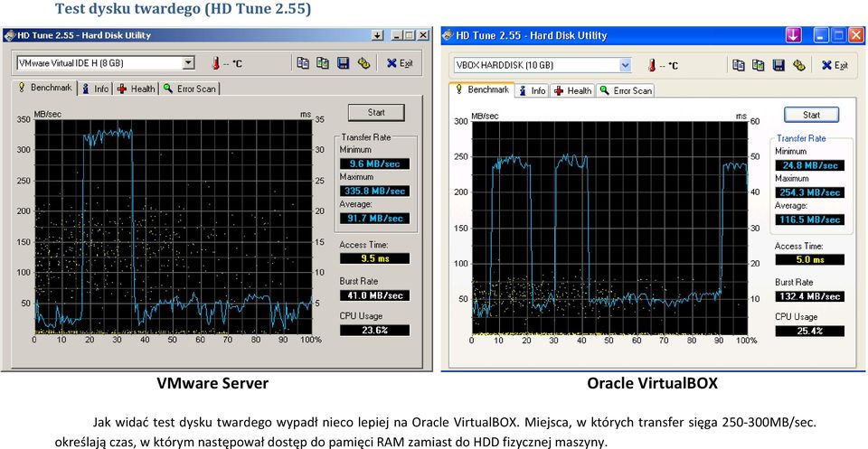Open the options icon in VMware HD Tune window
868x449 pixels.
pos(363,63)
